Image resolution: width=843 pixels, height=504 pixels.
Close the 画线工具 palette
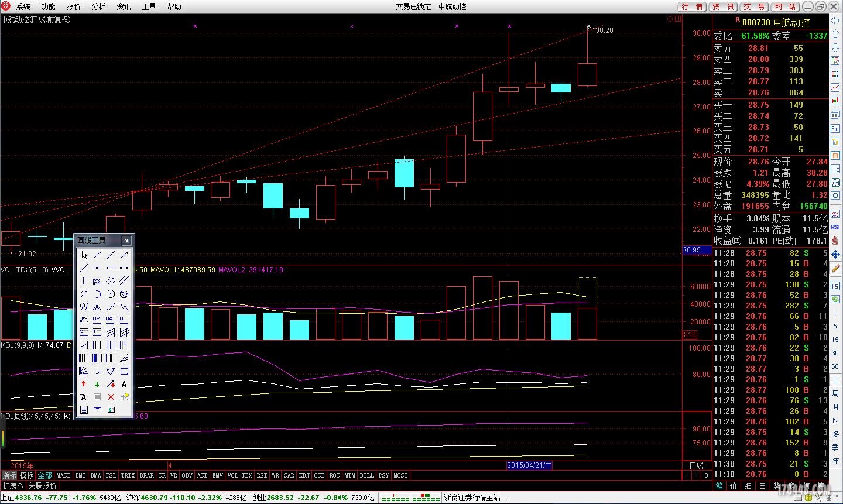tap(126, 241)
